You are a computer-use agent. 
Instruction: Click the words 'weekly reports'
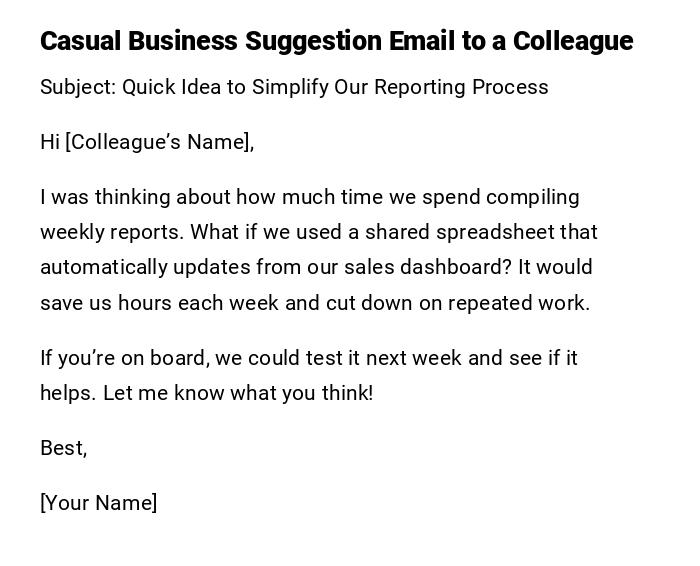(111, 232)
